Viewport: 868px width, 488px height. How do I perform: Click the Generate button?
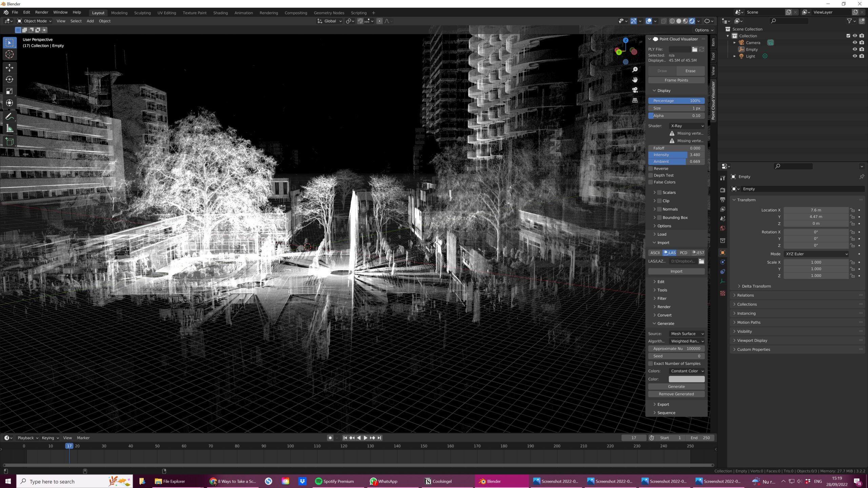[x=676, y=386]
